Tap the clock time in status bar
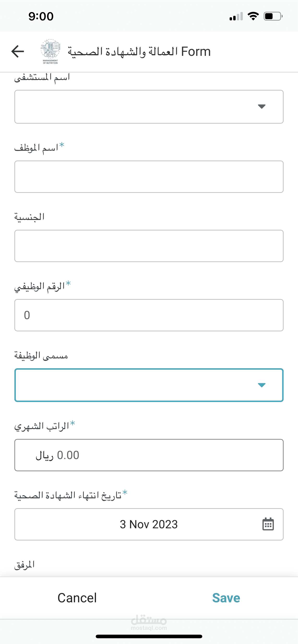Screen dimensions: 298x644 (x=41, y=17)
